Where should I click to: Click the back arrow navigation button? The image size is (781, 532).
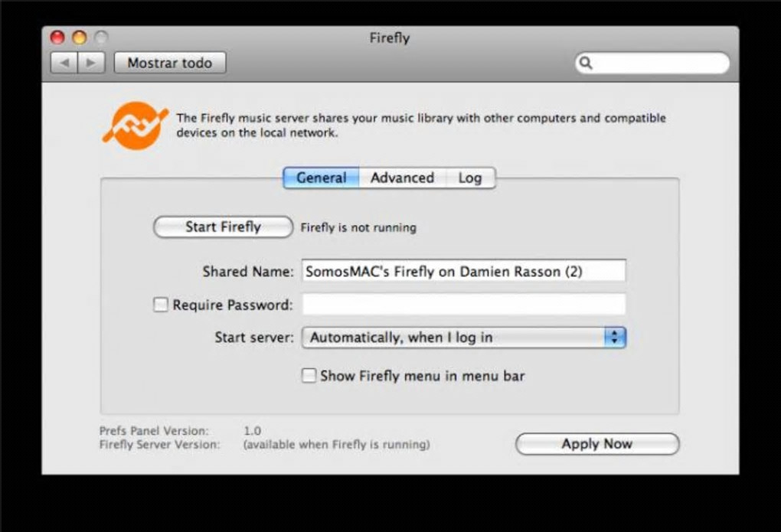point(64,63)
